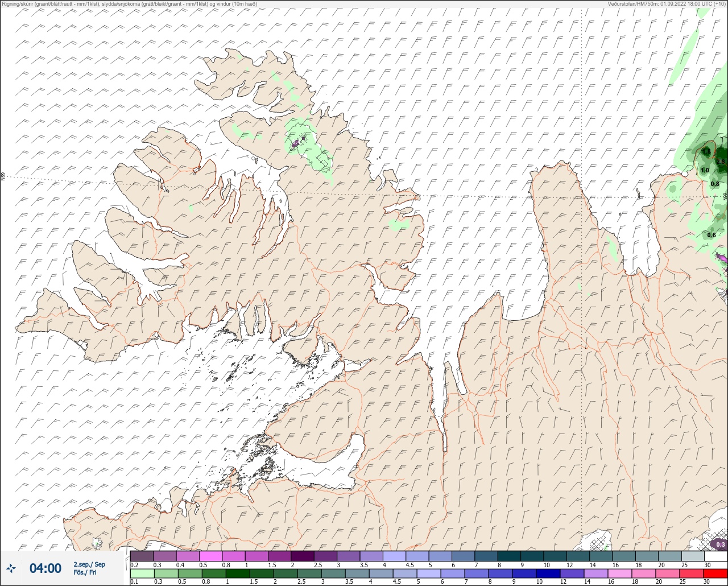Click the 04:00 forecast time label
The image size is (728, 586).
click(45, 568)
